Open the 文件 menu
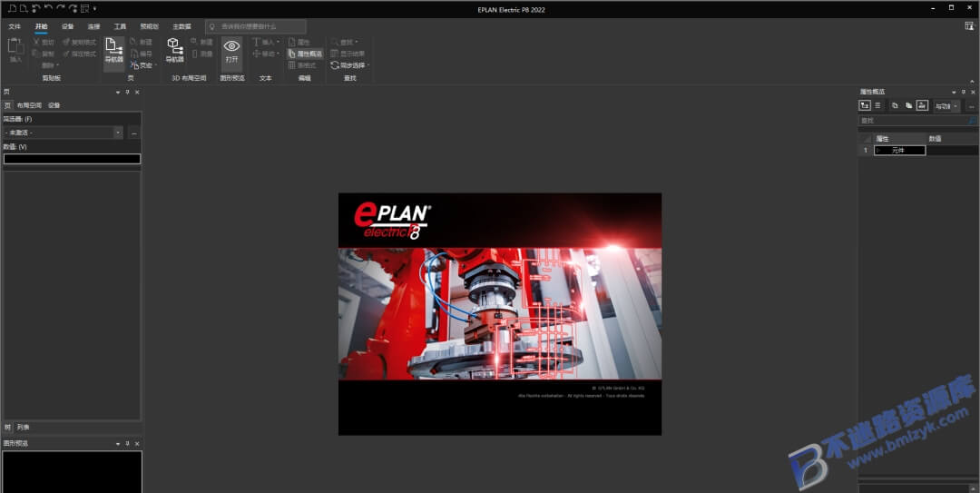 click(x=15, y=26)
